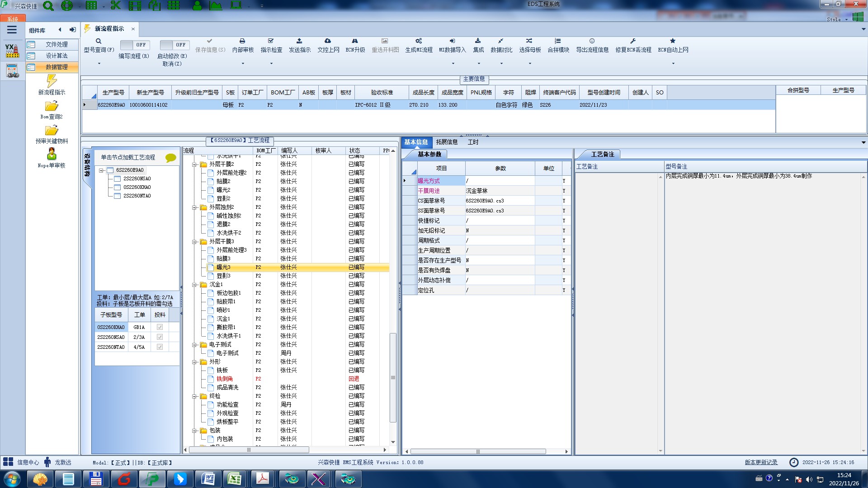Toggle 投料 checkbox for 0S2260KHA0

(x=160, y=327)
